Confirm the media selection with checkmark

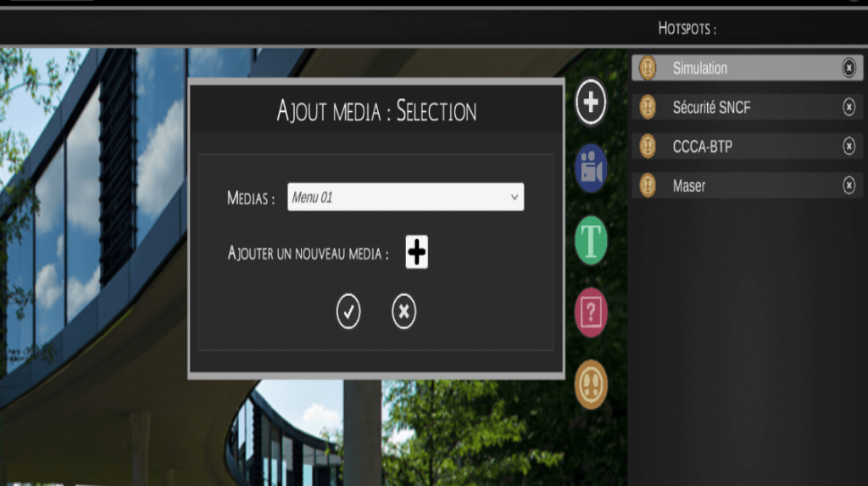pos(348,311)
